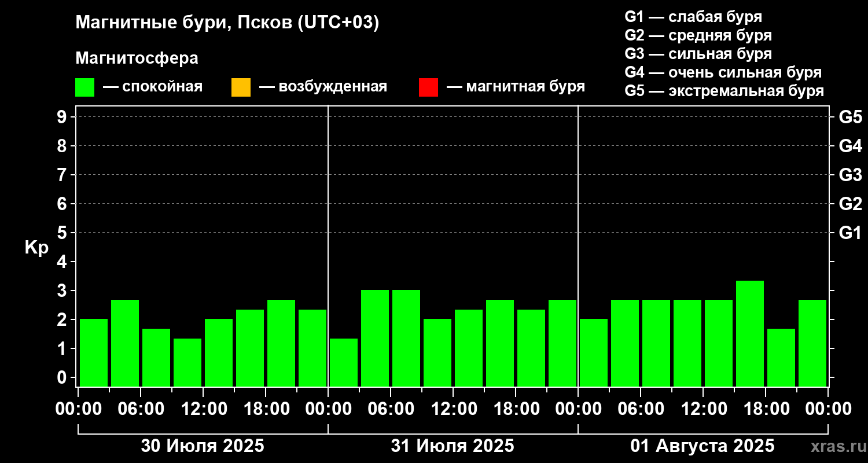Select the 31 Июля 06:00–09:00 bar
868x463 pixels.
click(x=406, y=338)
